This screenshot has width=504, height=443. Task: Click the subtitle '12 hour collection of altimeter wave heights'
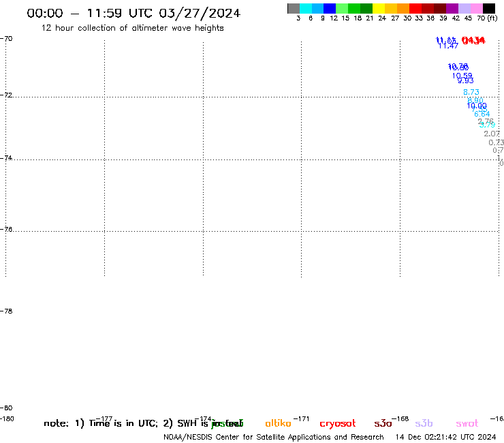pos(132,28)
